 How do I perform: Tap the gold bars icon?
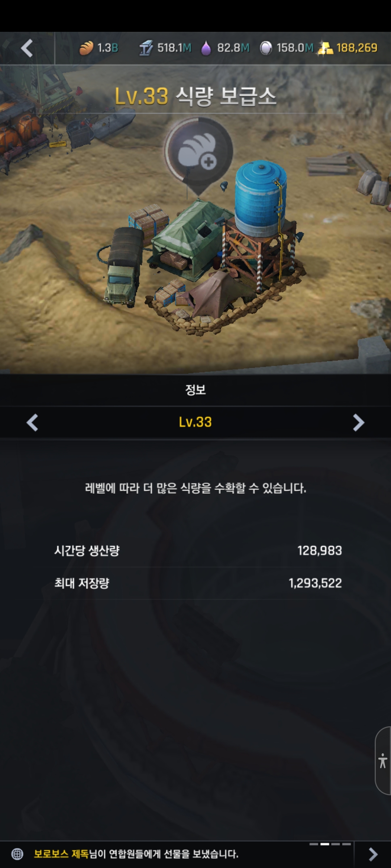tap(325, 48)
